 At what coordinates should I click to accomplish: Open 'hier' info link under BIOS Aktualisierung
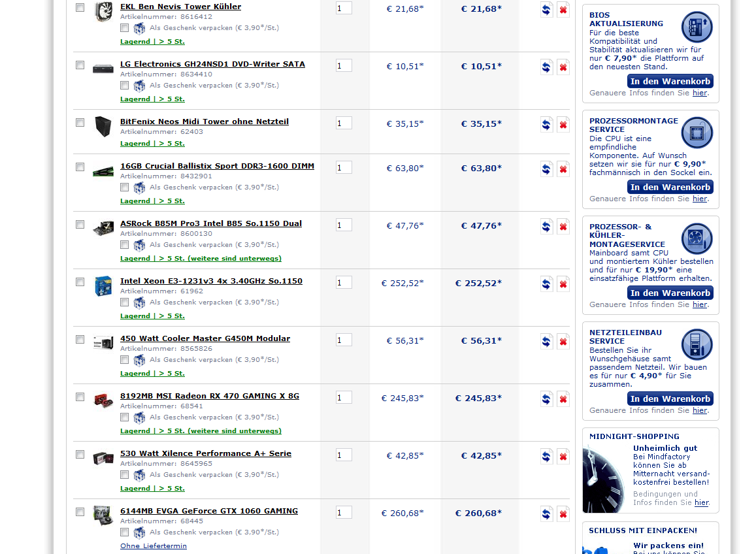click(x=700, y=93)
